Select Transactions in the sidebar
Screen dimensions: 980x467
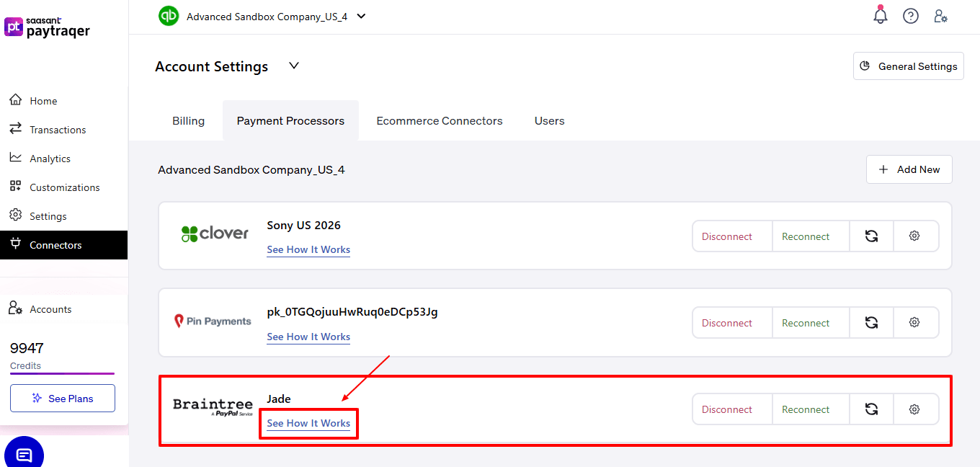point(58,130)
